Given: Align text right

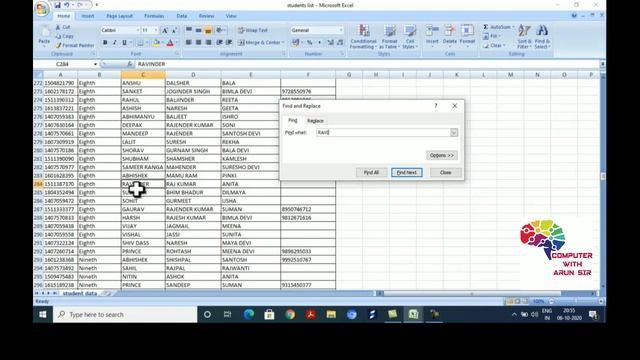Looking at the screenshot, I should (x=208, y=42).
